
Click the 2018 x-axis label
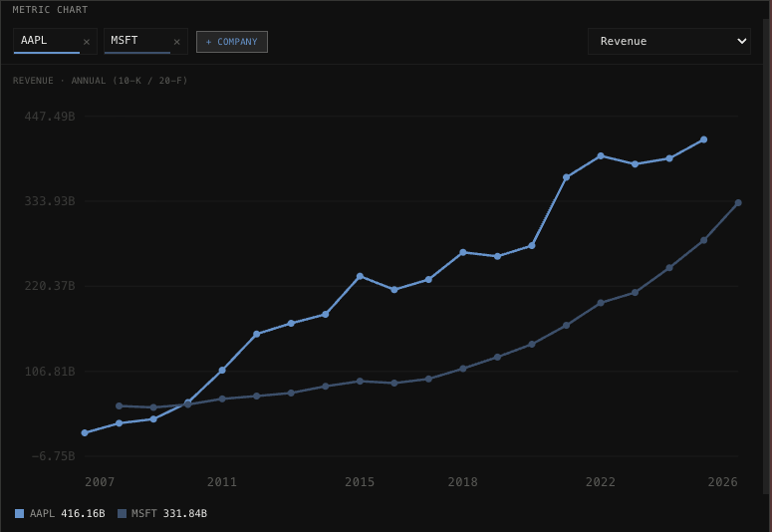pos(463,482)
